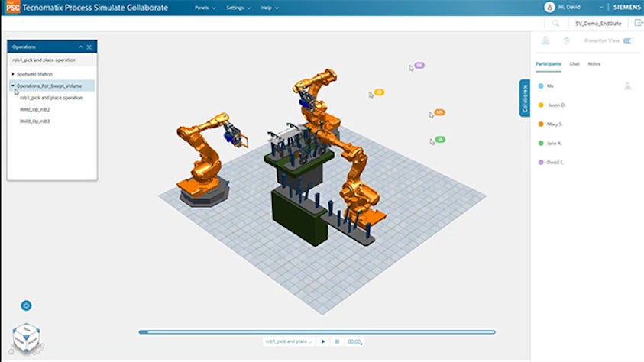Click the hand control icon in Collaborate panel

566,40
